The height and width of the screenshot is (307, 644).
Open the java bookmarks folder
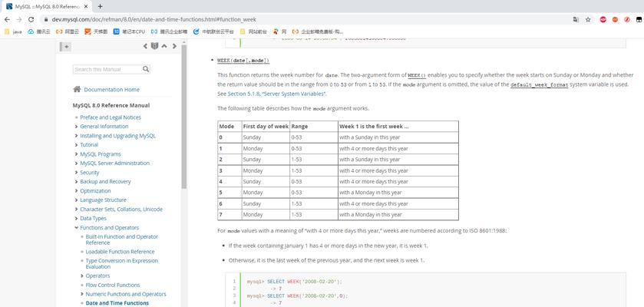point(13,31)
